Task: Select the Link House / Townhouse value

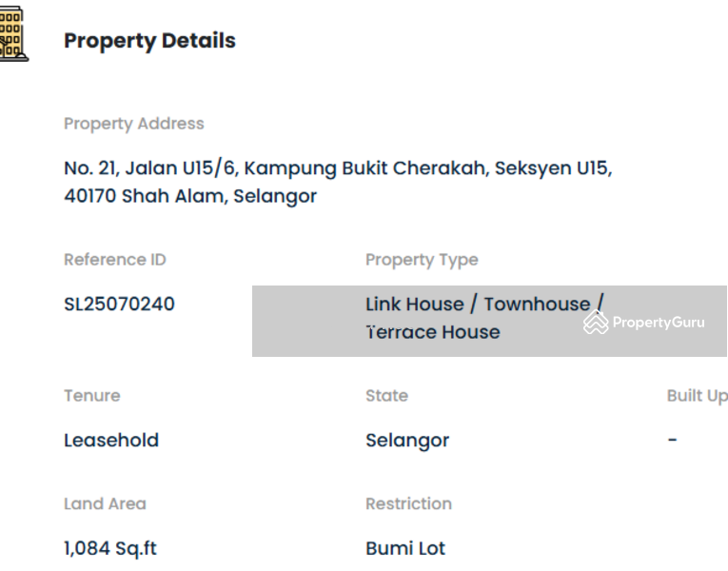Action: [484, 305]
